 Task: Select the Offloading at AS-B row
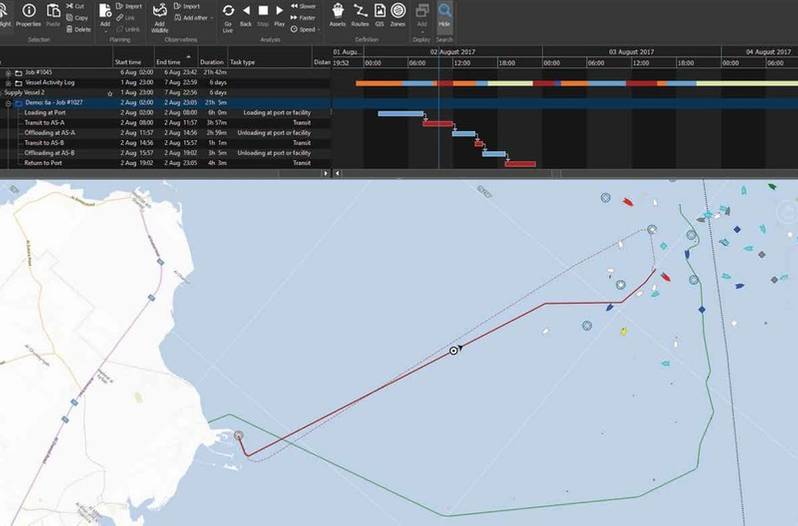[x=165, y=153]
